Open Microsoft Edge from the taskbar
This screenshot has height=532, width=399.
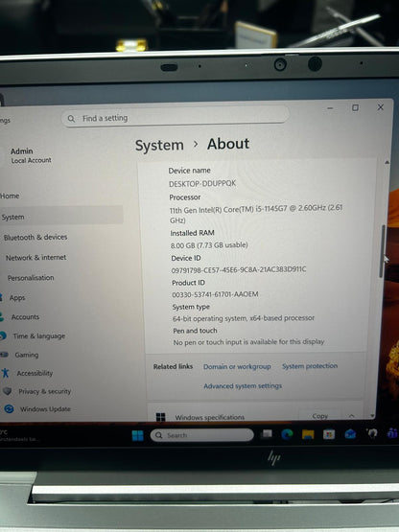pyautogui.click(x=287, y=434)
